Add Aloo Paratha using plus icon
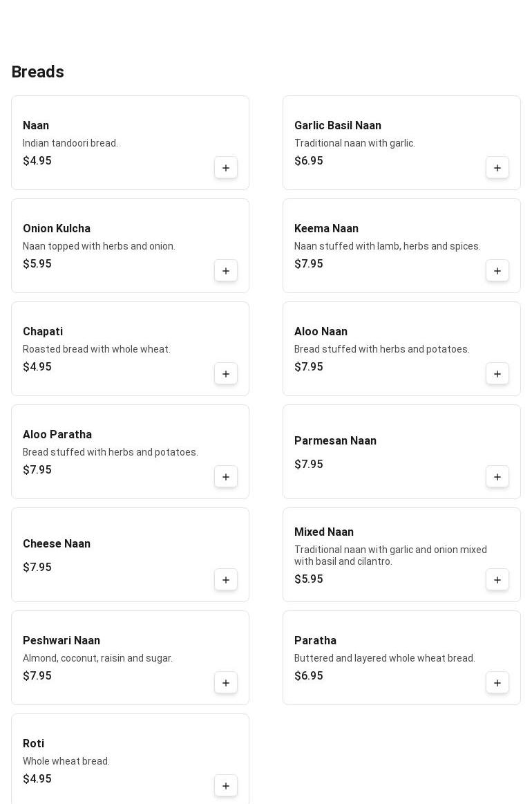The width and height of the screenshot is (532, 804). tap(226, 477)
